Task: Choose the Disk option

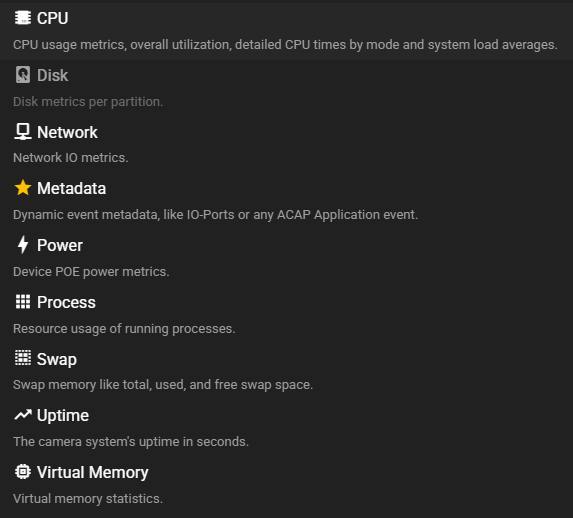Action: point(286,88)
